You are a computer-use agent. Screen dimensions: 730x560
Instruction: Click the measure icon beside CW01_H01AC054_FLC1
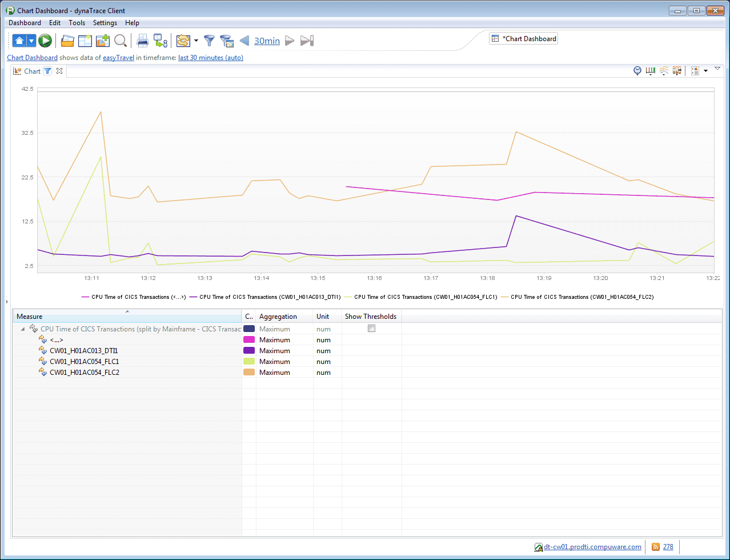(x=42, y=361)
